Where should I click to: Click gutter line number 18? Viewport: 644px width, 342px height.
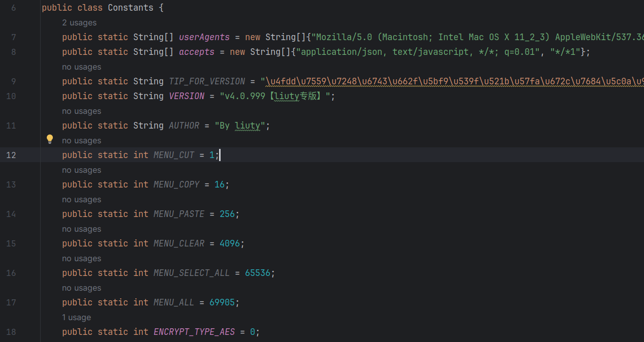pos(11,332)
